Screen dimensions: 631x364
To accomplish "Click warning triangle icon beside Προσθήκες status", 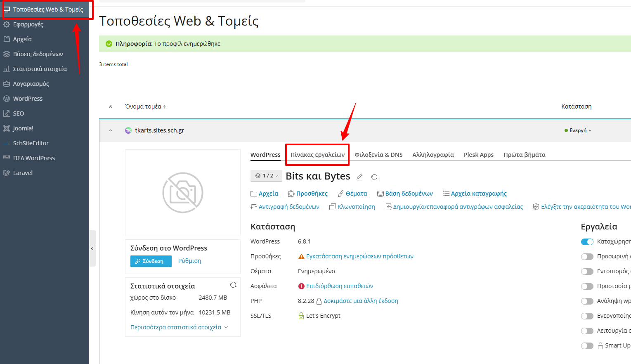I will (301, 256).
